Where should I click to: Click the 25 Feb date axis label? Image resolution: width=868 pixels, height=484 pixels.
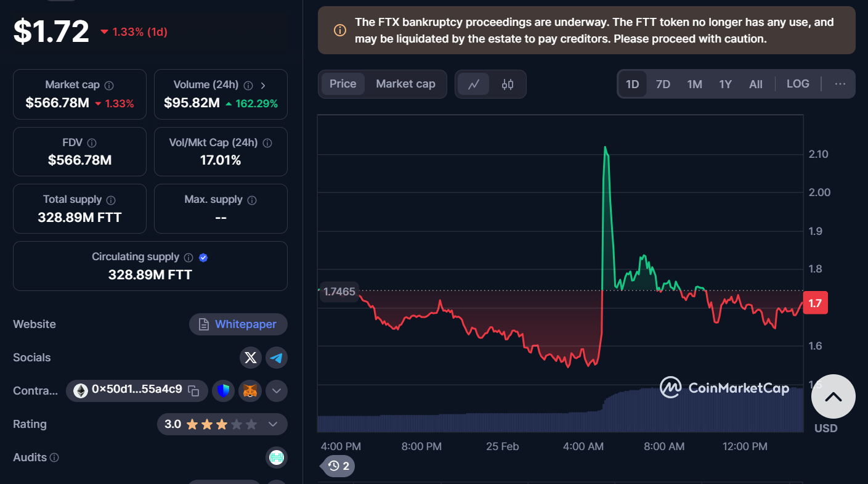[x=502, y=446]
